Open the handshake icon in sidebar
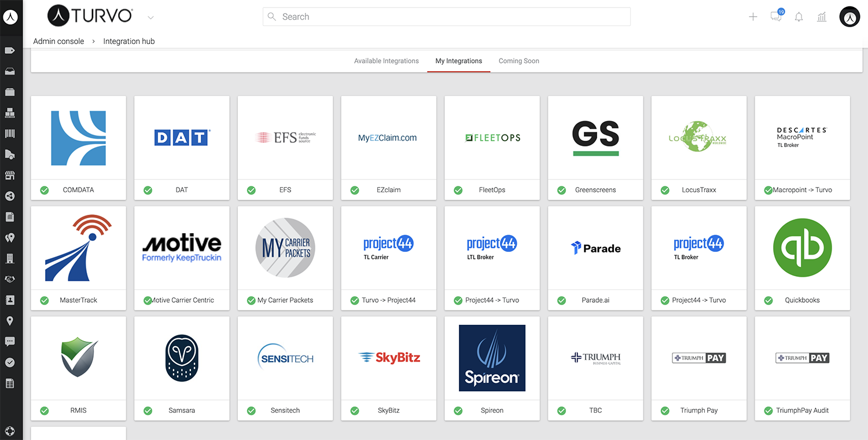Viewport: 868px width, 440px height. 10,279
